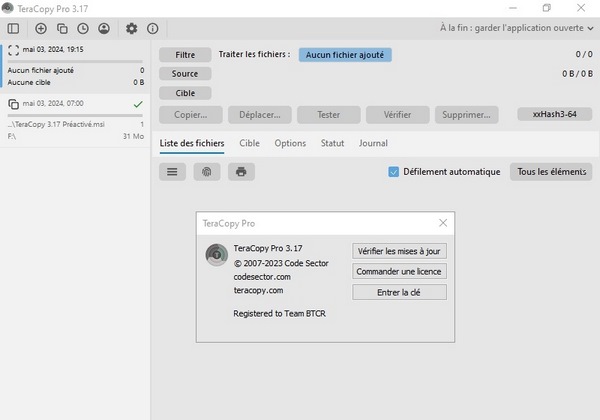Image resolution: width=600 pixels, height=420 pixels.
Task: Switch to the Liste des fichiers tab
Action: coord(192,143)
